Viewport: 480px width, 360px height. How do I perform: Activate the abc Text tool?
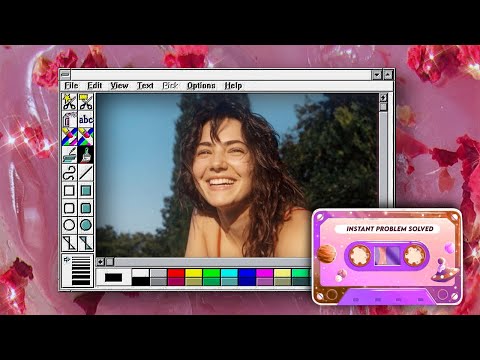coord(86,119)
